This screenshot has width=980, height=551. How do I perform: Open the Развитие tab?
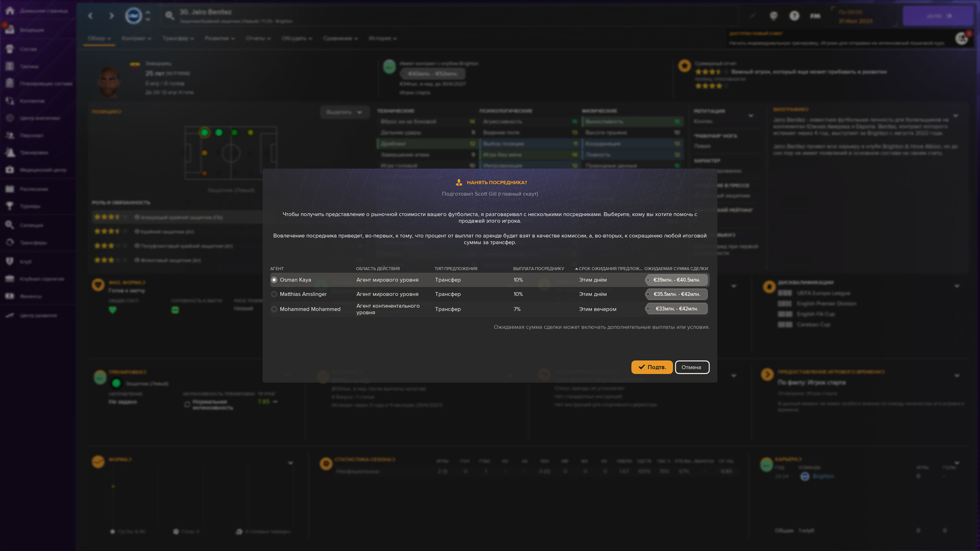point(219,38)
